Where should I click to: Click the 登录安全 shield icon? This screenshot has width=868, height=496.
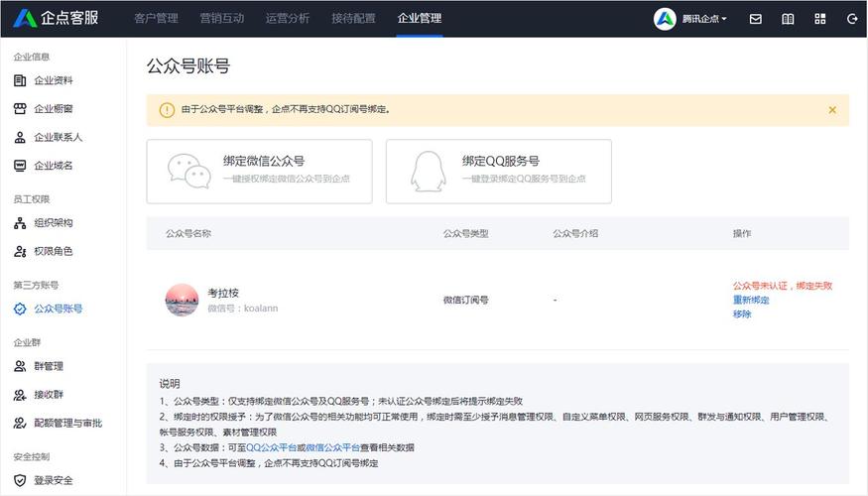click(x=20, y=480)
